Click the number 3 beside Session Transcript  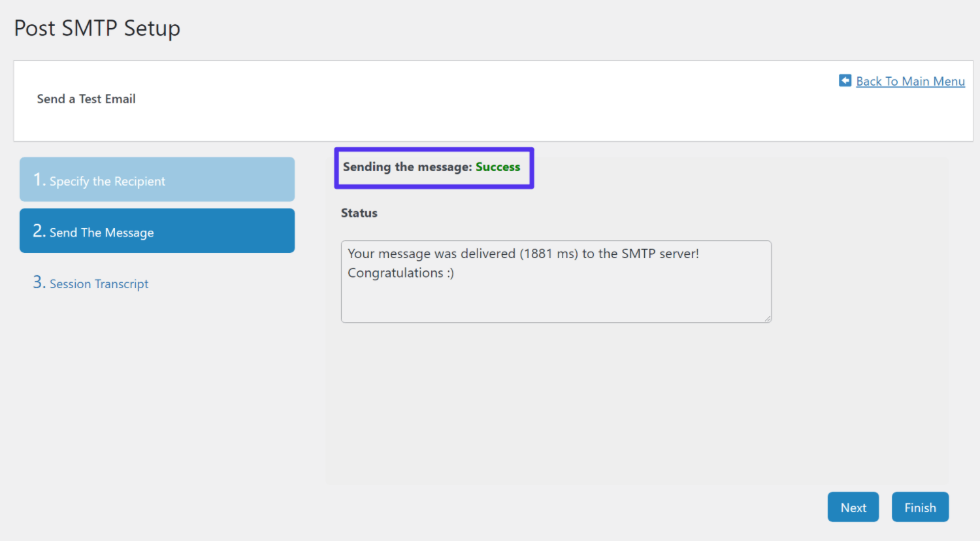click(38, 282)
